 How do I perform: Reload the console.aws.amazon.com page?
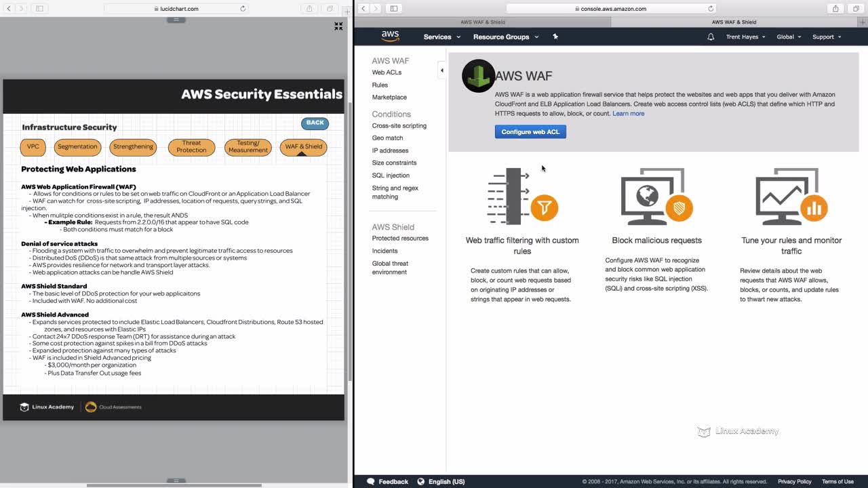point(711,9)
